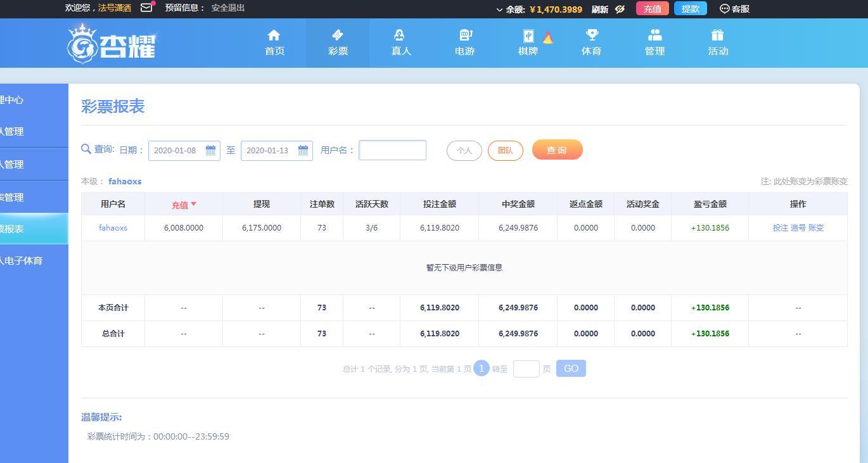Click the balance amount ¥1,470.3989
Screen dimensions: 868x463
tap(556, 9)
